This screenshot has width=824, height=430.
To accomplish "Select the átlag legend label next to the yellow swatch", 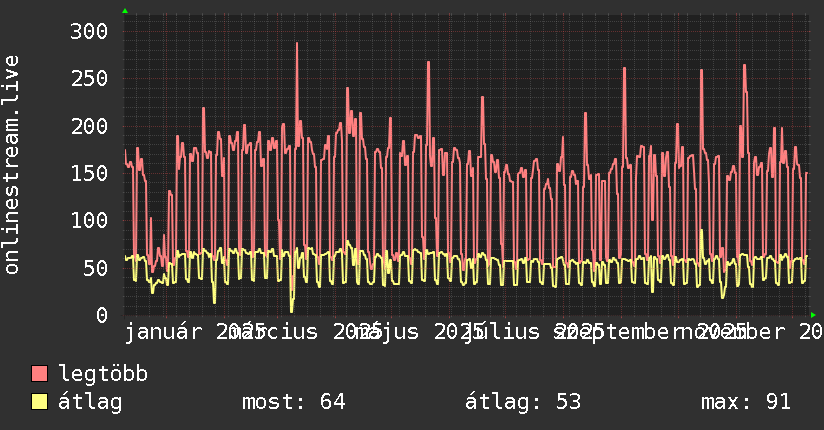I will coord(90,402).
